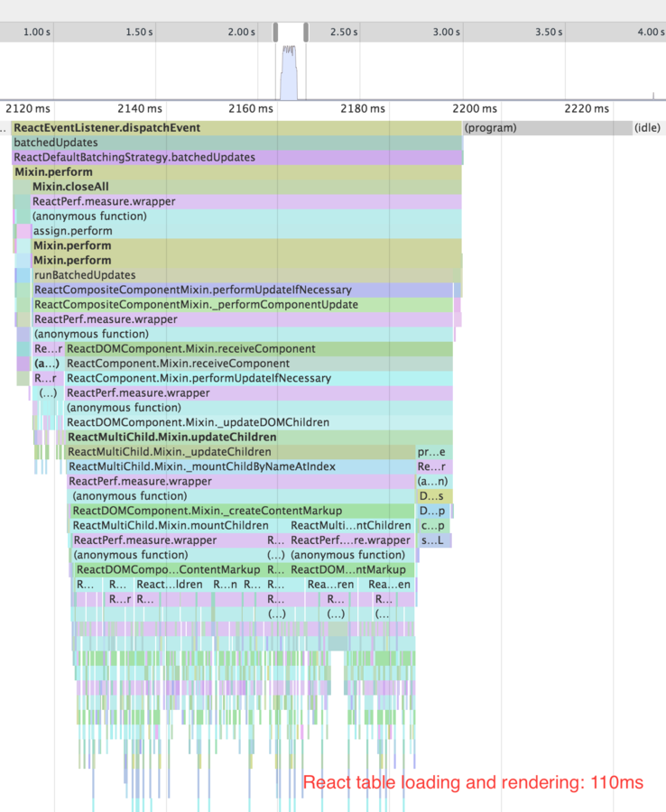Click the 1.50 s overview time marker
The image size is (666, 812).
[x=139, y=32]
